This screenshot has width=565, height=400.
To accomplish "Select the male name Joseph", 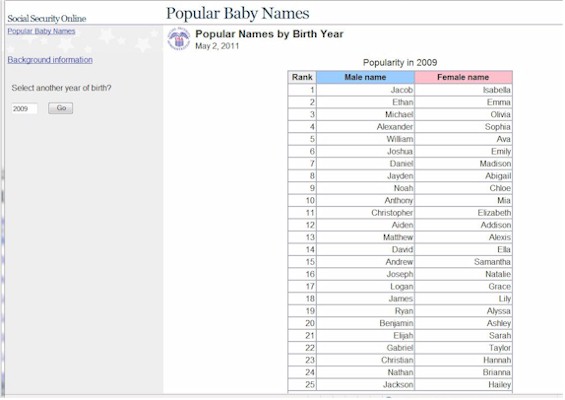I will coord(400,274).
